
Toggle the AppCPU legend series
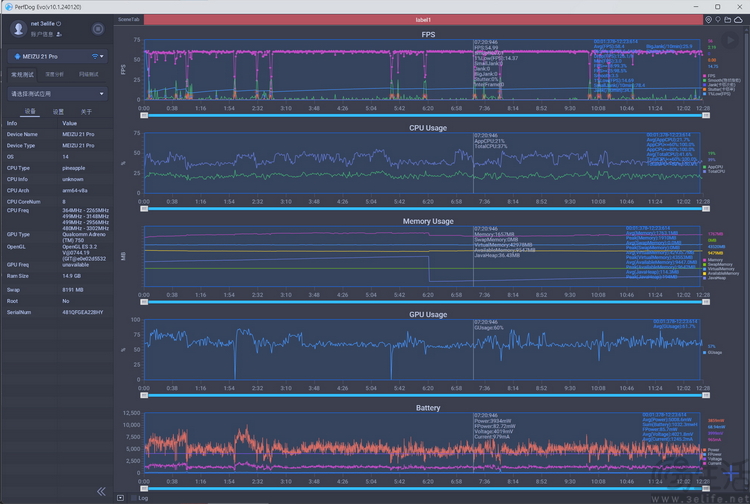click(713, 167)
